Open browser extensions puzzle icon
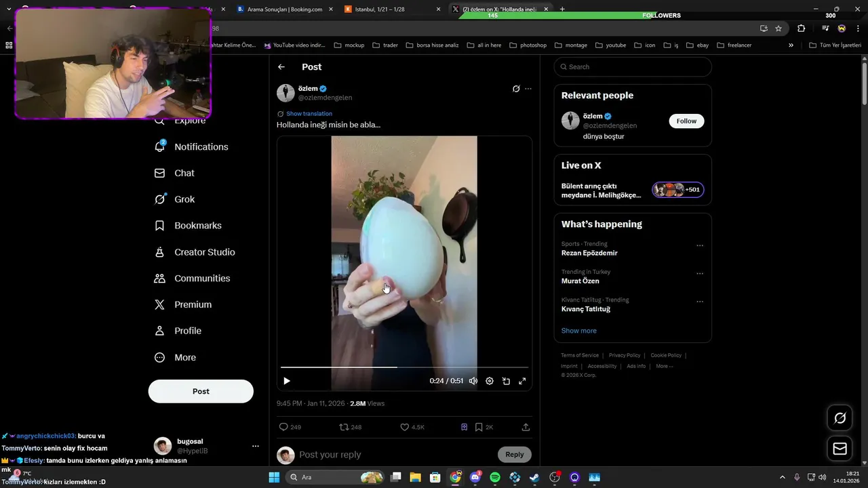This screenshot has width=868, height=488. (802, 28)
